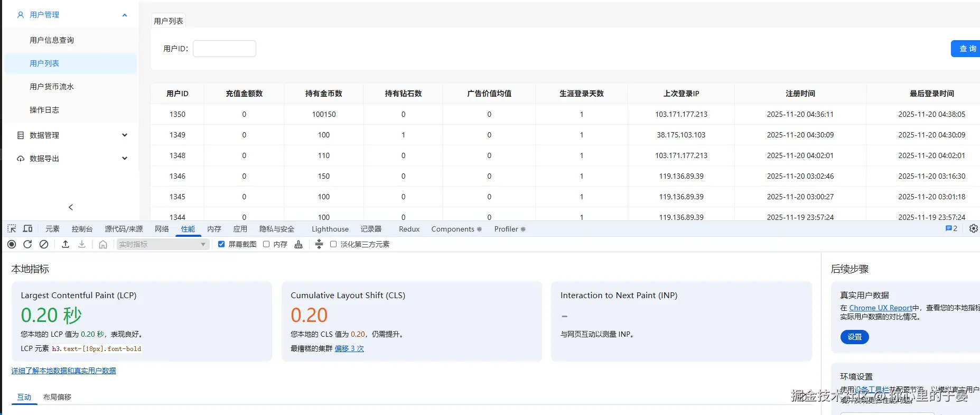The image size is (980, 415).
Task: Click the garbage collection broom icon
Action: click(x=298, y=244)
